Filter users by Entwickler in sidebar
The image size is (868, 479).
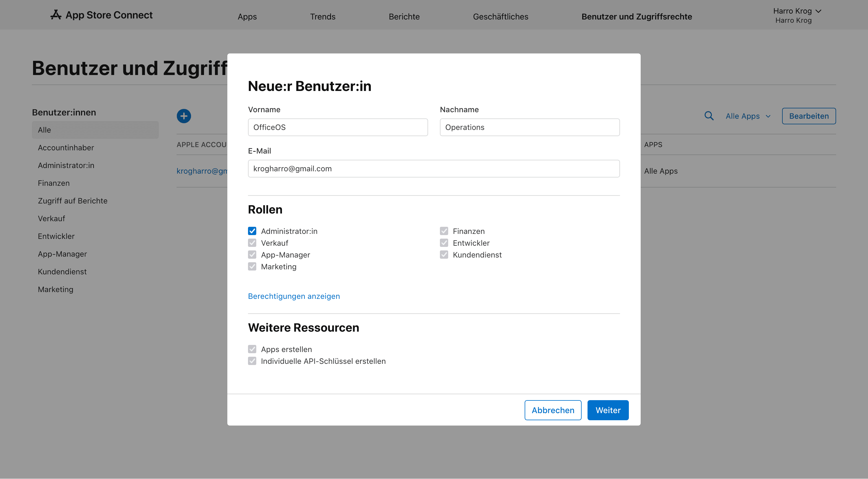[56, 236]
